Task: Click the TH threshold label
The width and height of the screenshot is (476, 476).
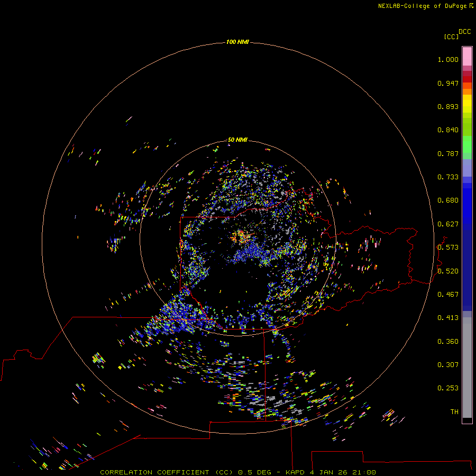Action: point(454,412)
